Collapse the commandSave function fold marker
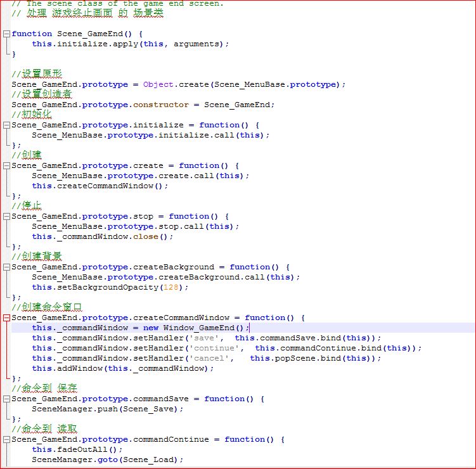This screenshot has width=476, height=469. [x=6, y=399]
